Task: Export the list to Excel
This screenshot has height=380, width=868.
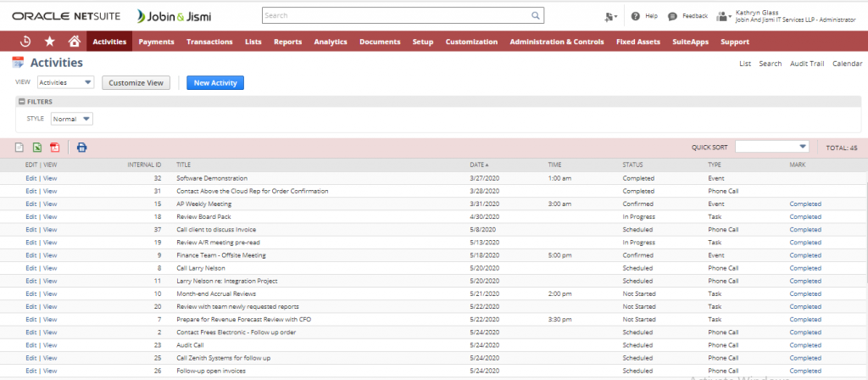Action: [36, 147]
